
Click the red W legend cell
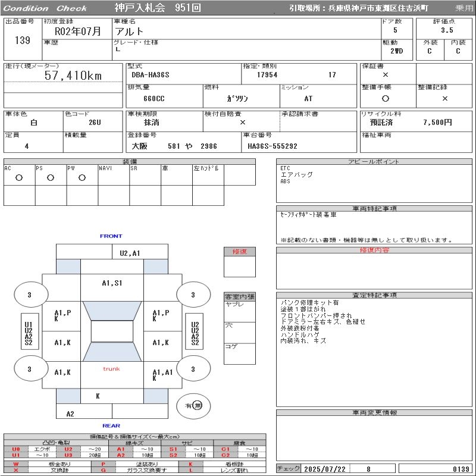point(16,464)
